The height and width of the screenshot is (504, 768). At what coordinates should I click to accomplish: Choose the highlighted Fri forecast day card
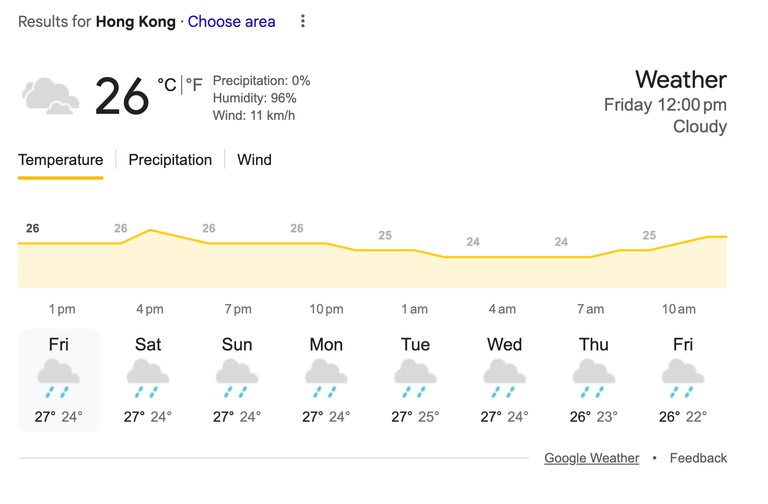pyautogui.click(x=58, y=380)
